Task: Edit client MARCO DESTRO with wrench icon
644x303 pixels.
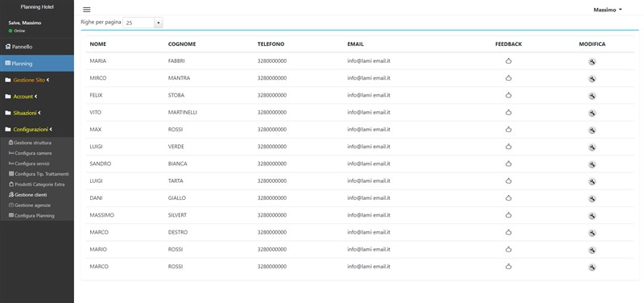Action: pyautogui.click(x=592, y=233)
